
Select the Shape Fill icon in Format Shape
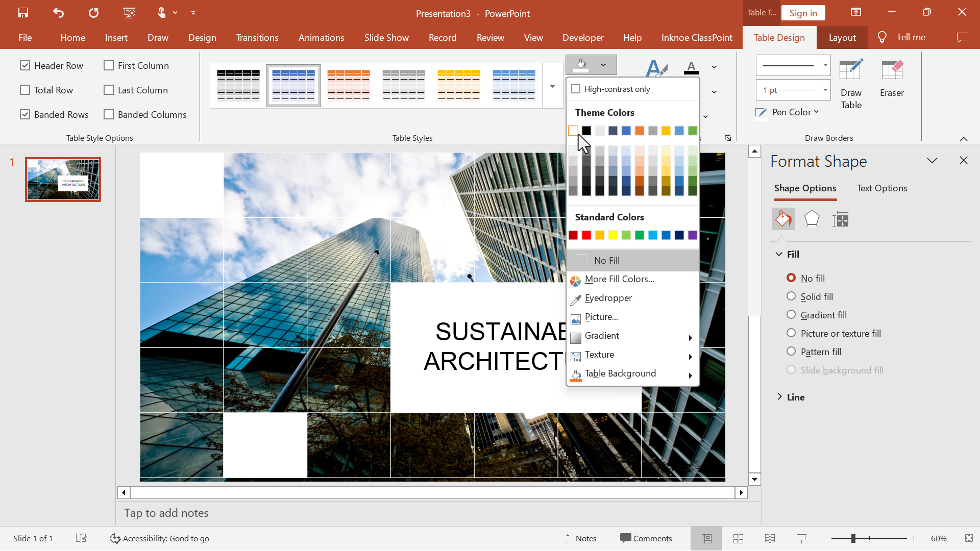(x=783, y=218)
